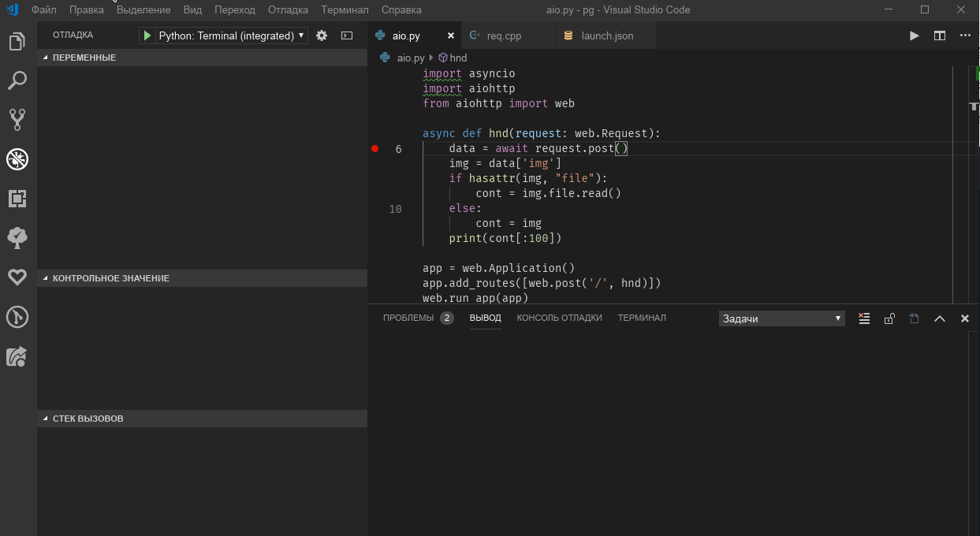Start debugging with green play arrow
Screen dimensions: 980x536
click(147, 35)
